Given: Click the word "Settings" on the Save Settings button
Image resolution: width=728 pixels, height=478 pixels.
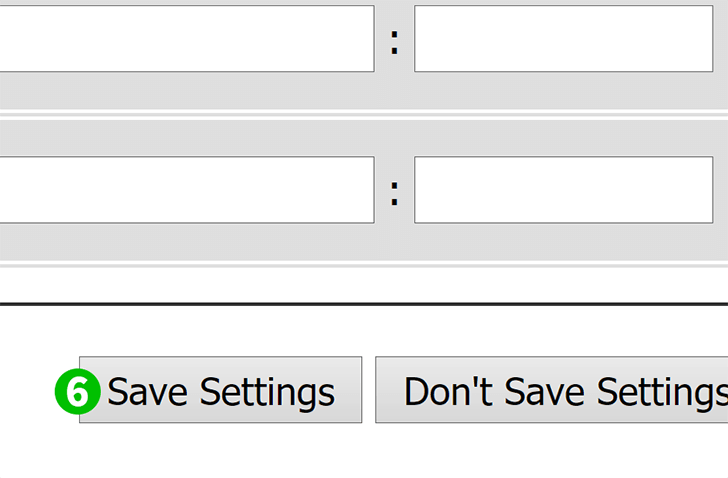Looking at the screenshot, I should pos(267,394).
